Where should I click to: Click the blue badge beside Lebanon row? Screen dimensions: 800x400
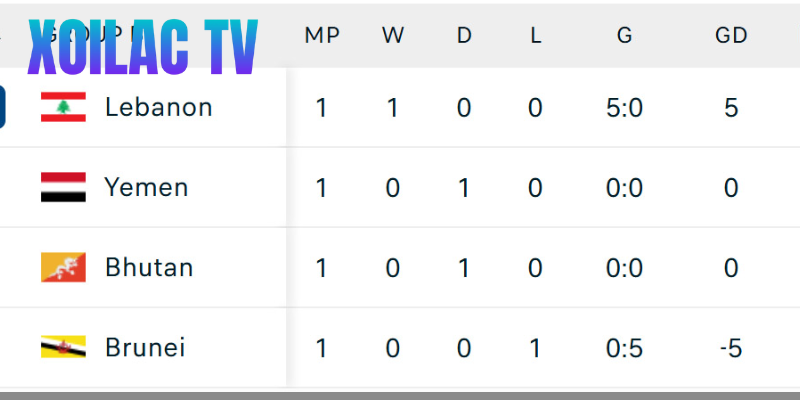coord(3,107)
